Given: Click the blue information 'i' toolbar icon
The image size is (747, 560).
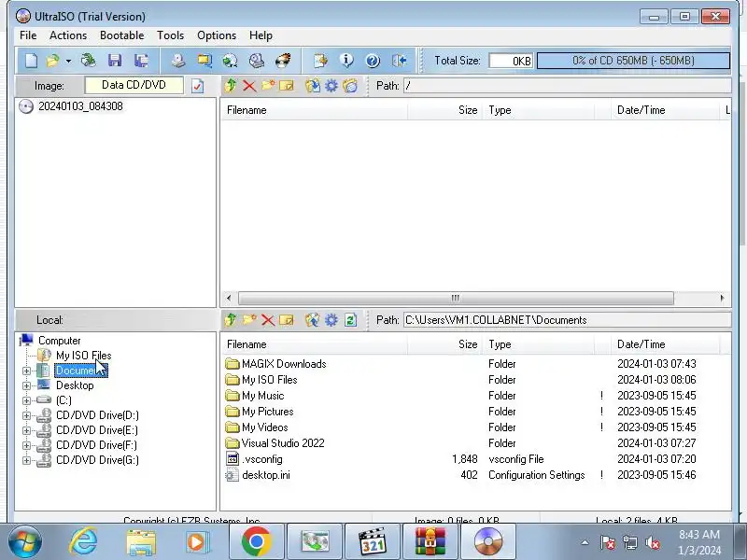Looking at the screenshot, I should point(346,61).
